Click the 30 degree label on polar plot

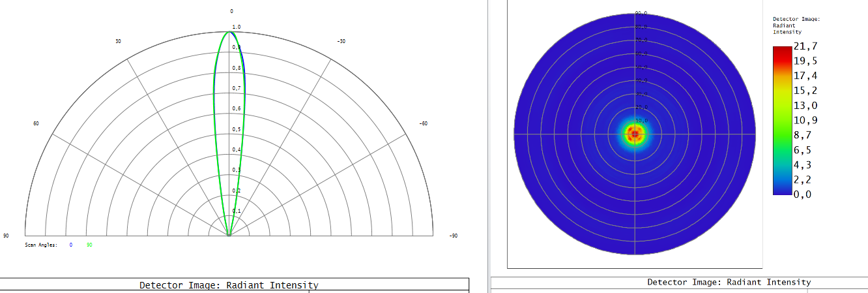(x=118, y=41)
